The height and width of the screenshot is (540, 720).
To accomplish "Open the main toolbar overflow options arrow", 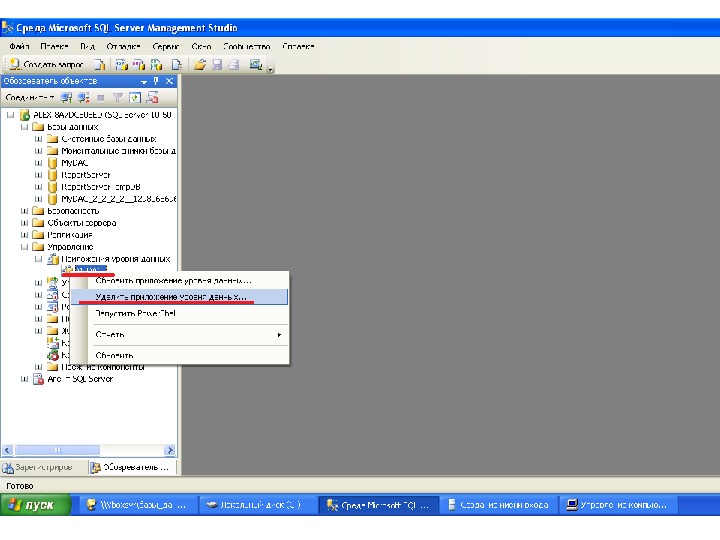I will coord(270,69).
